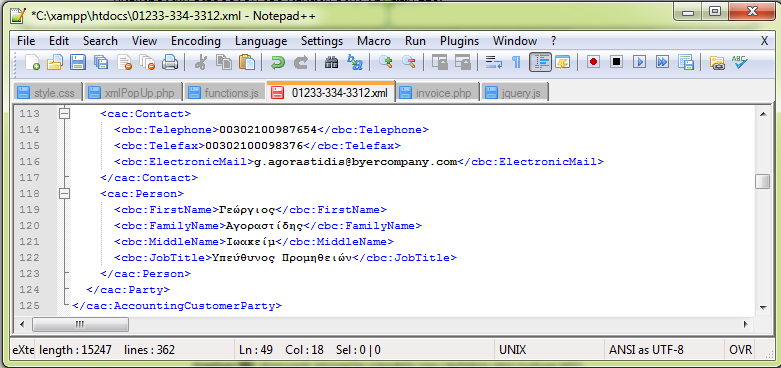Click the green Undo arrow icon

click(x=278, y=62)
